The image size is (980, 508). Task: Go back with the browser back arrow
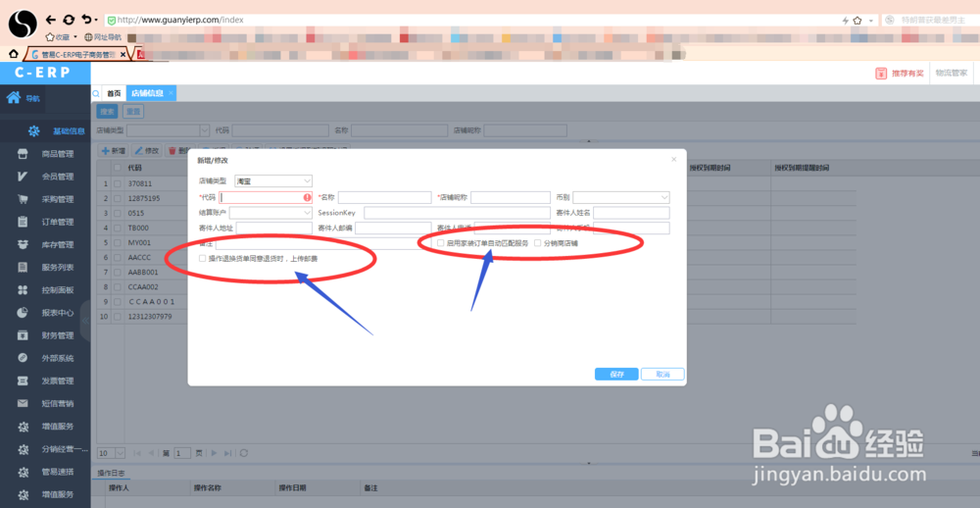click(51, 20)
